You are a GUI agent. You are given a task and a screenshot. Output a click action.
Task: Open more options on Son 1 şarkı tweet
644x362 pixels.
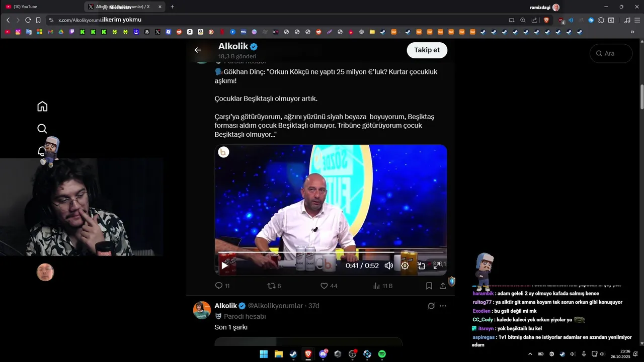(x=443, y=306)
